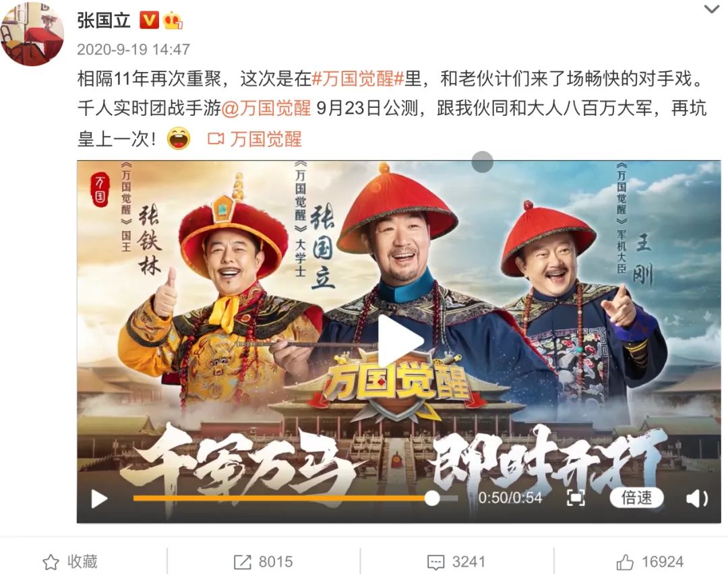
Task: Click the 张国立 username
Action: coord(104,20)
